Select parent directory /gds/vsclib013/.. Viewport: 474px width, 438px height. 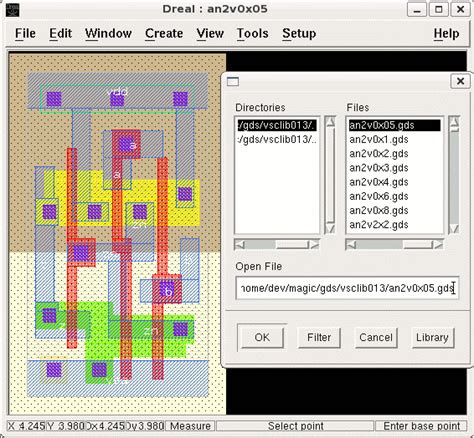(277, 139)
